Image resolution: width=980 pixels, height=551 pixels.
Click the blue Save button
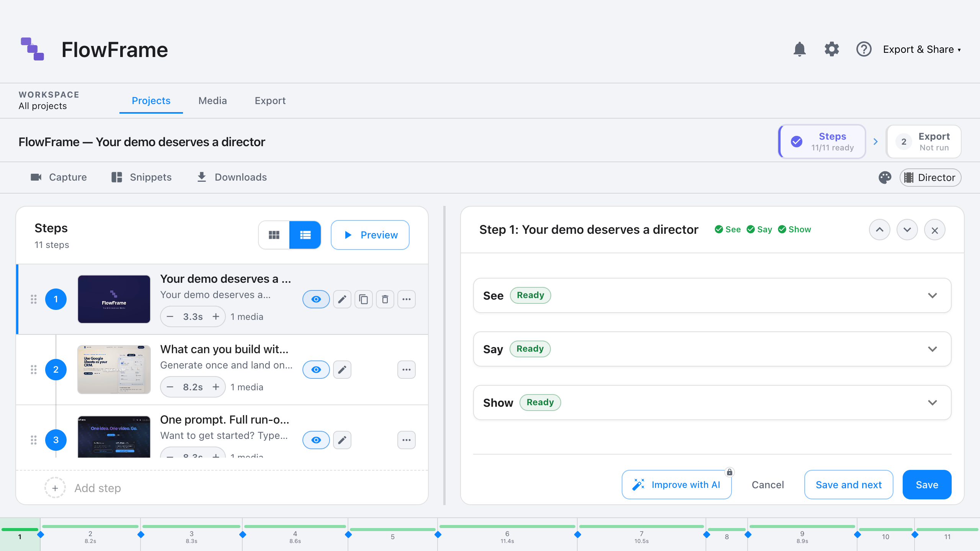click(927, 485)
